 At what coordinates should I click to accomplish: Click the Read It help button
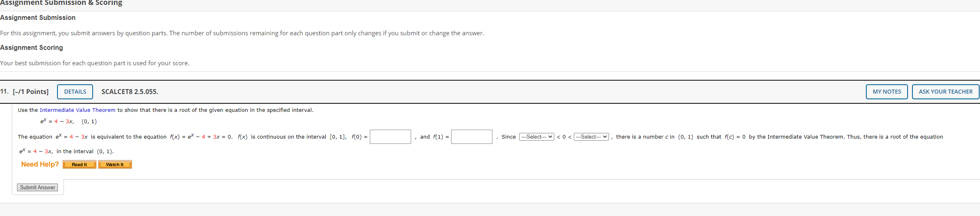pyautogui.click(x=79, y=165)
